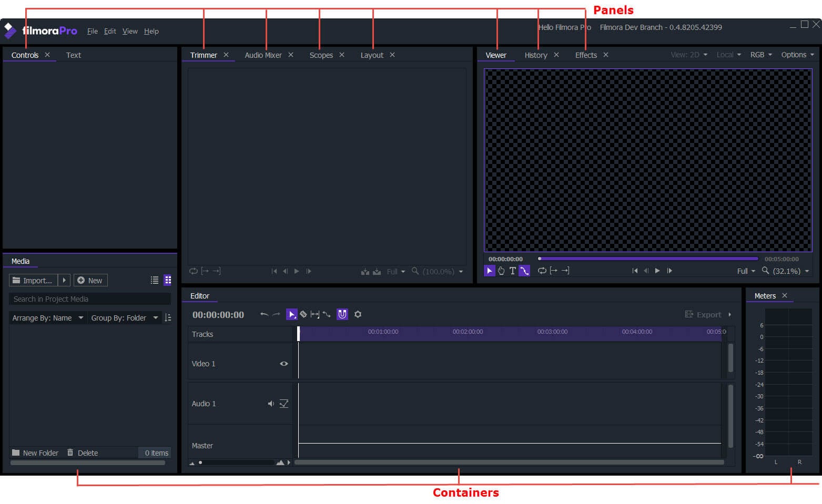This screenshot has height=504, width=822.
Task: Pick the rate stretch tool in Editor
Action: point(327,314)
